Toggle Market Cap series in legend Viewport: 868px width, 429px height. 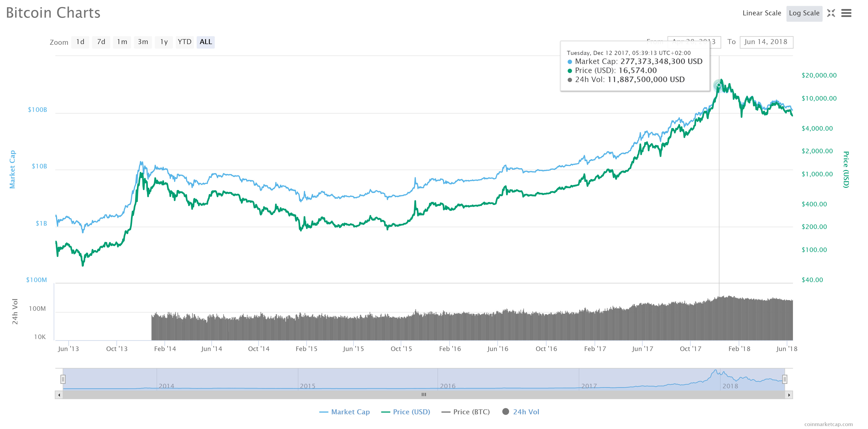coord(344,411)
